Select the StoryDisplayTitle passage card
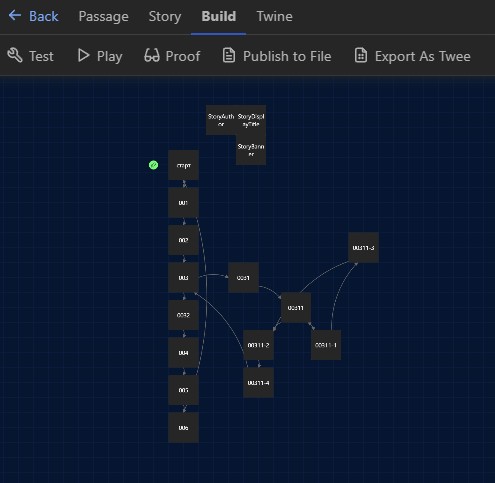 click(251, 120)
